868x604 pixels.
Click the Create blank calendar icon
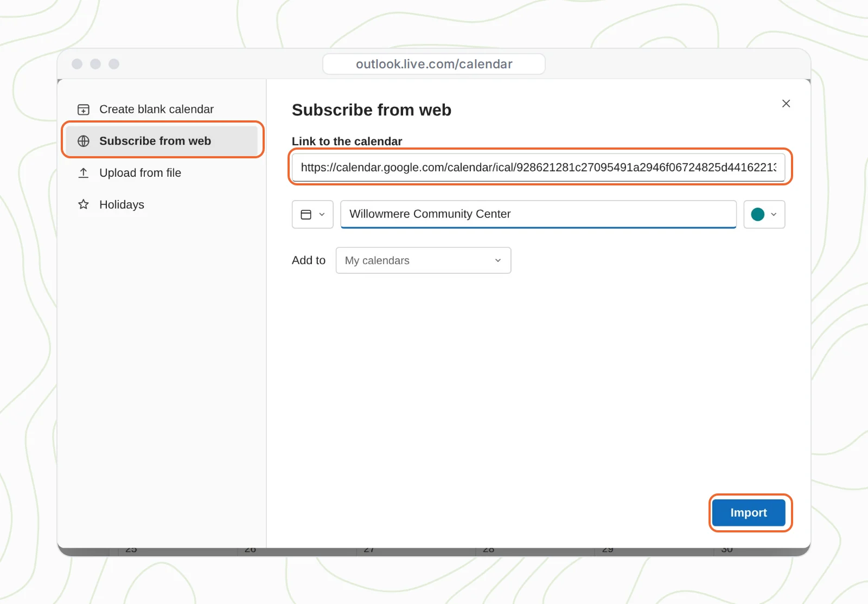pyautogui.click(x=84, y=110)
